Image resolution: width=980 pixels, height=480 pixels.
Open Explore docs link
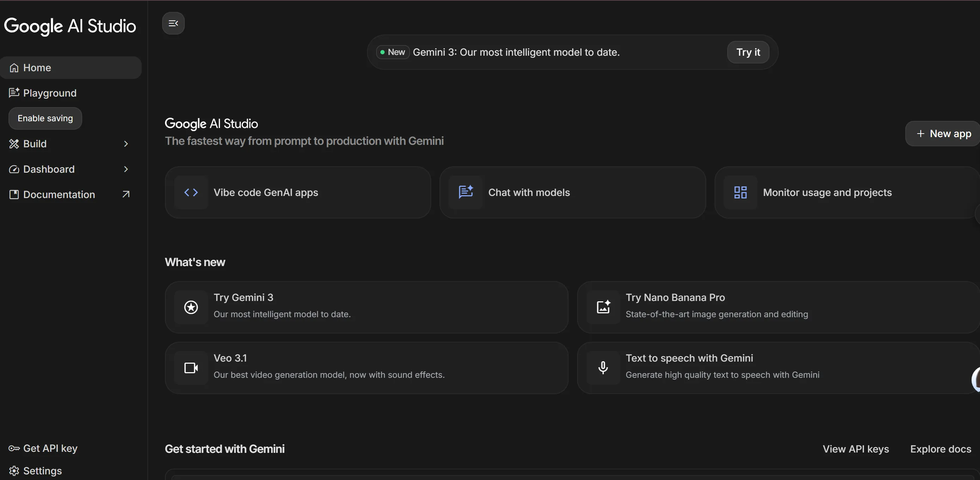pos(940,449)
